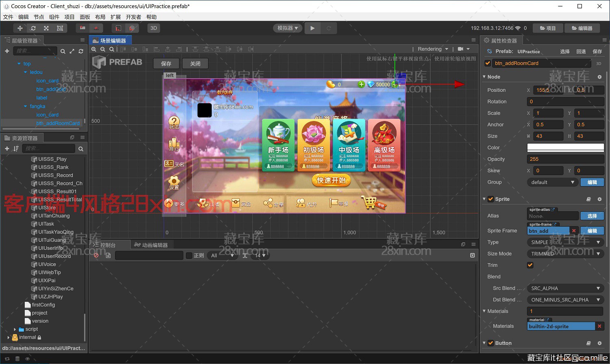
Task: Collapse the Sprite component section
Action: (484, 199)
